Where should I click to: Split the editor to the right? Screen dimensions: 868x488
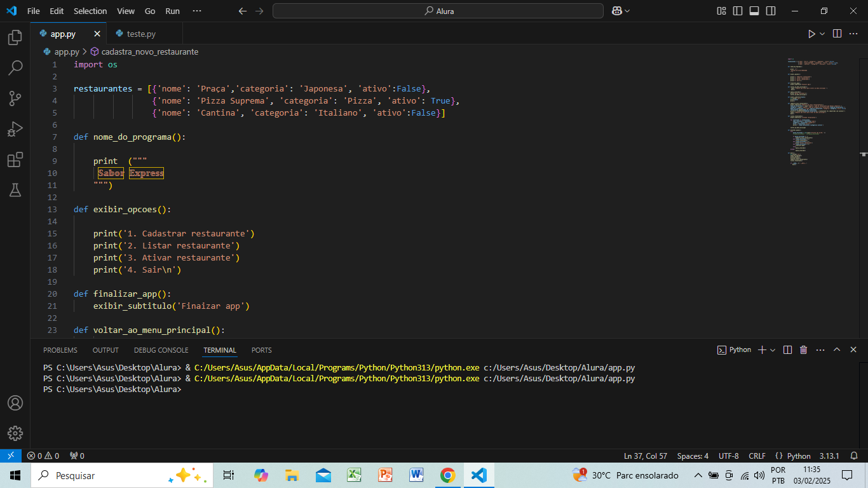pos(837,34)
